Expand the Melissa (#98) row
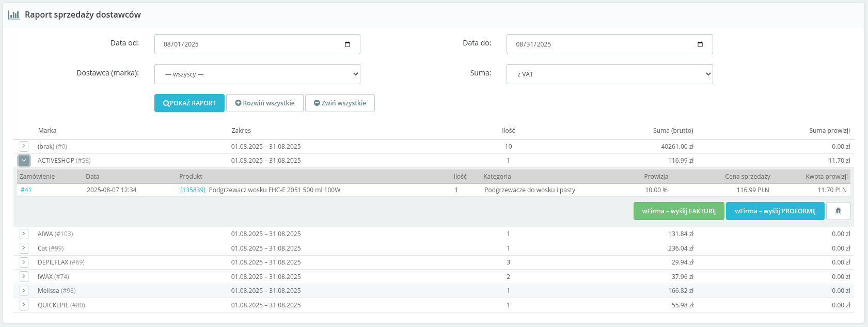 click(x=24, y=291)
